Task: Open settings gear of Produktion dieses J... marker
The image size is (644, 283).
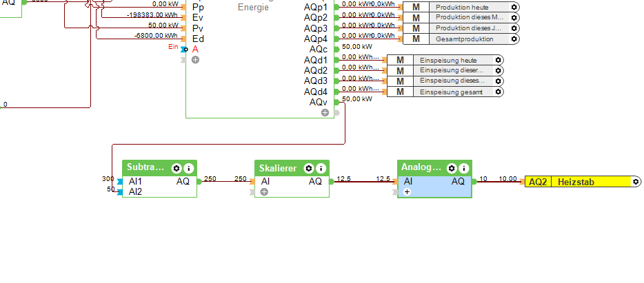Action: tap(514, 29)
